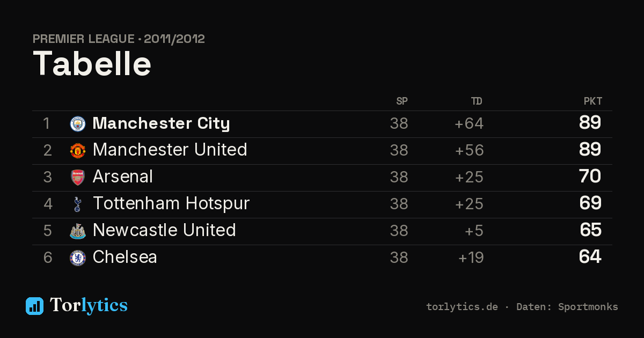Screen dimensions: 644x338
Task: Click the Tottenham Hotspur crest icon
Action: click(x=78, y=204)
